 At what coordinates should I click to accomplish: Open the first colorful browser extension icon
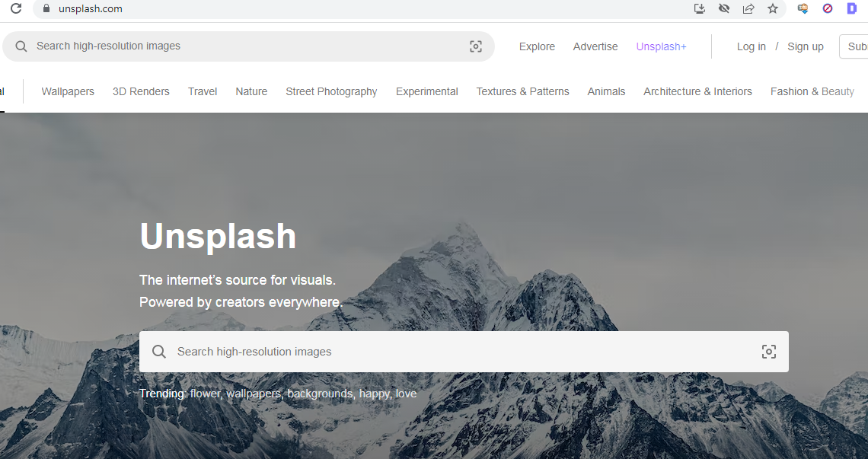coord(803,8)
